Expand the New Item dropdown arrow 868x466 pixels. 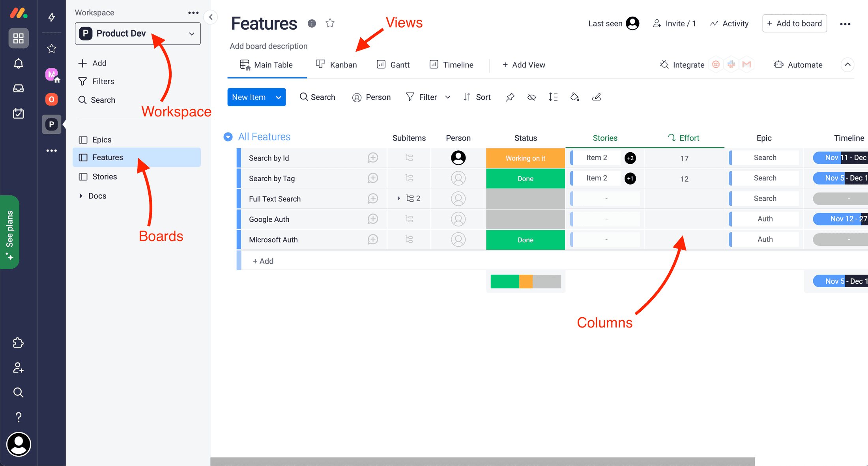coord(279,97)
